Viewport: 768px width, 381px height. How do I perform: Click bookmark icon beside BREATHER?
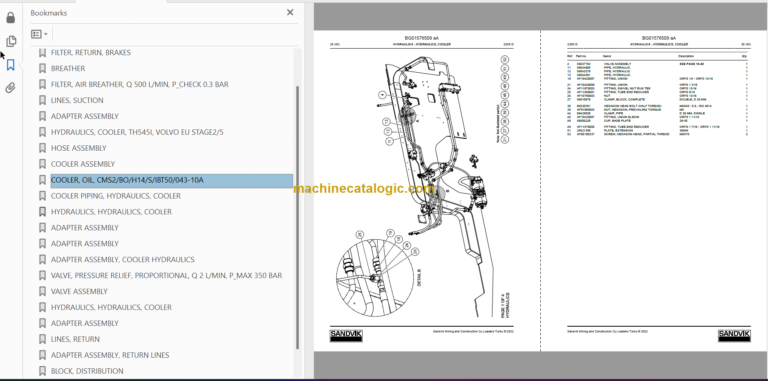coord(42,69)
